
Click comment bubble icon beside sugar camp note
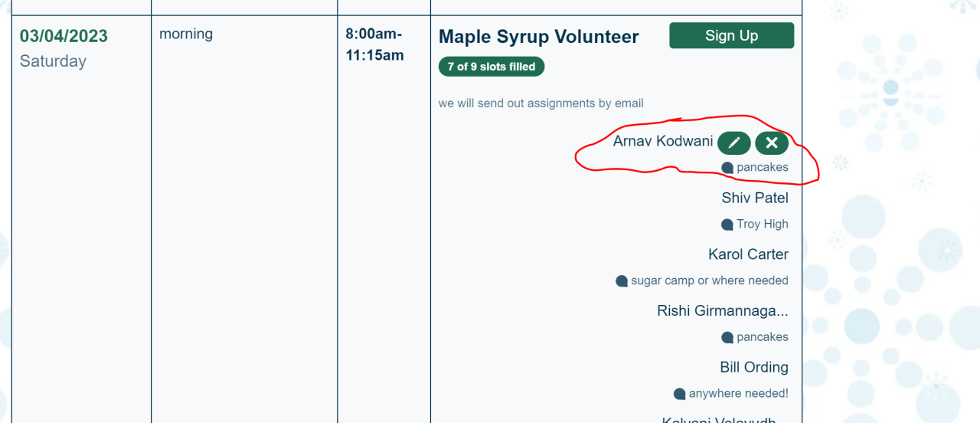622,281
